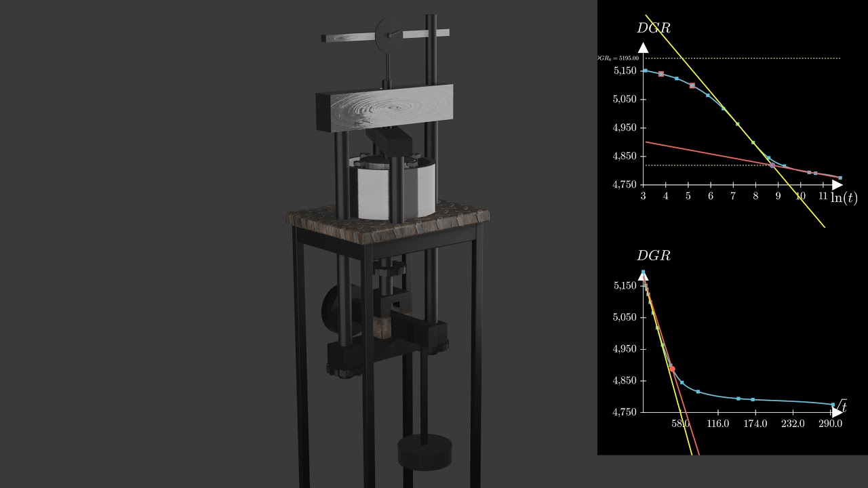Click the round dial gauge atop the apparatus
The height and width of the screenshot is (488, 868).
(389, 35)
